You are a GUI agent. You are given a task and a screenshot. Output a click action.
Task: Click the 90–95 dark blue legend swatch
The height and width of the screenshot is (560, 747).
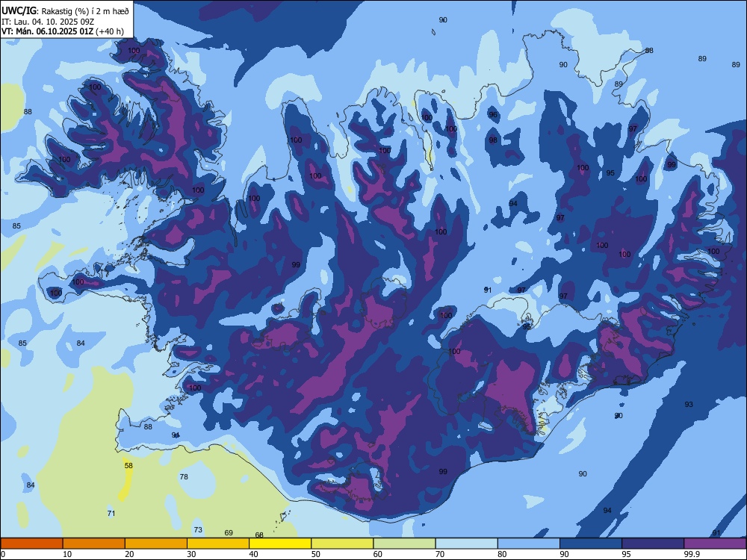point(591,544)
